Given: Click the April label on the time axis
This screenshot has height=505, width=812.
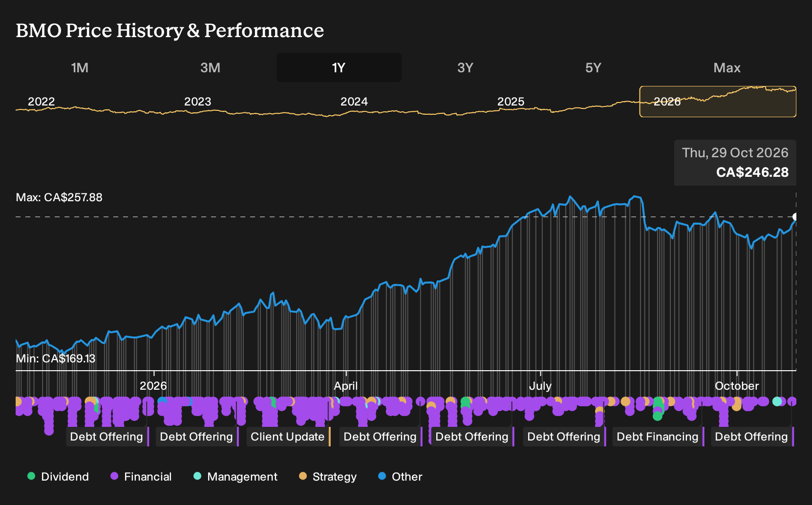Looking at the screenshot, I should (x=346, y=386).
